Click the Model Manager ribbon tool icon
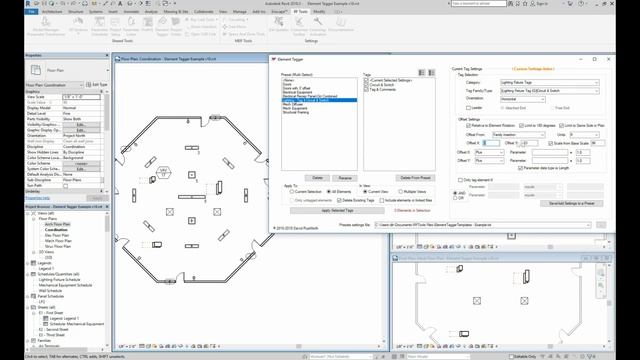This screenshot has width=640, height=360. (x=46, y=22)
